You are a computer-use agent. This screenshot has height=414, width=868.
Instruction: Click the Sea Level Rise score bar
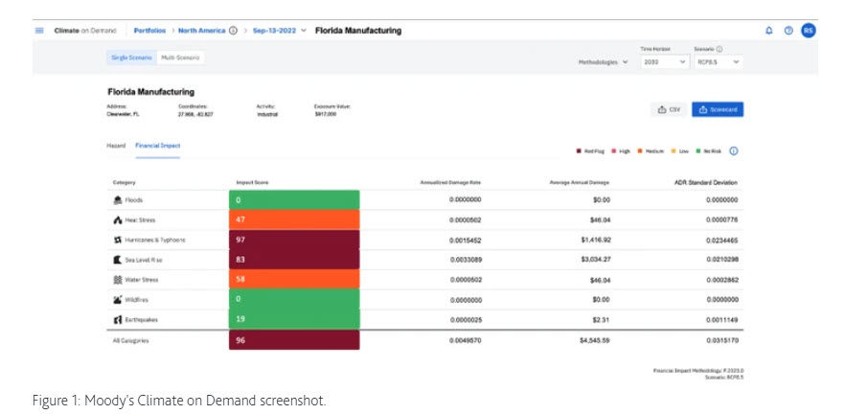[x=294, y=260]
